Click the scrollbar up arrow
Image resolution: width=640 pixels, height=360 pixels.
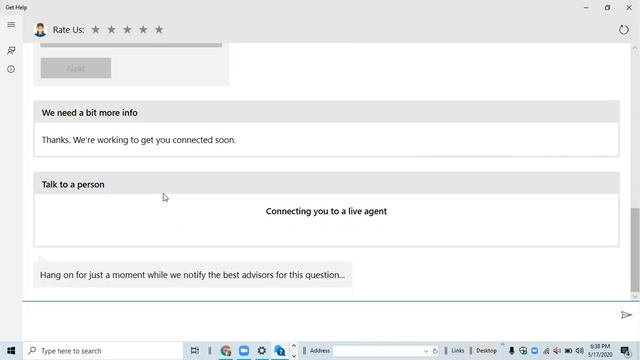click(x=635, y=48)
